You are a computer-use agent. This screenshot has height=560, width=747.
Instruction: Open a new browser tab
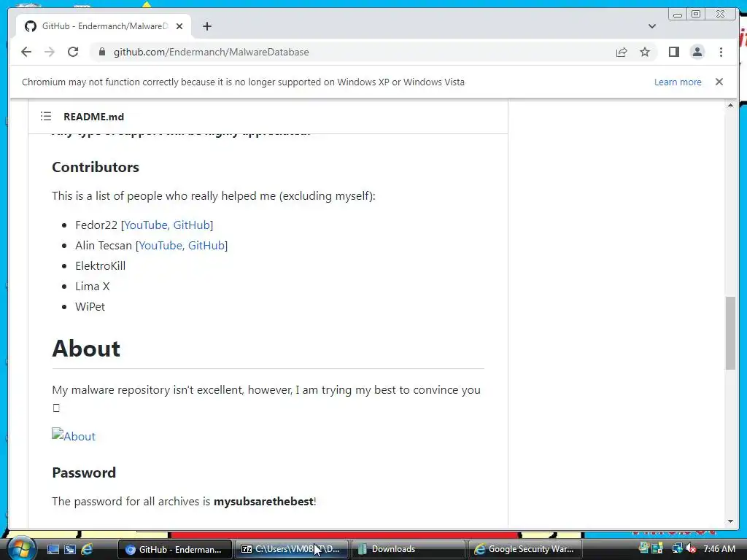pos(206,26)
